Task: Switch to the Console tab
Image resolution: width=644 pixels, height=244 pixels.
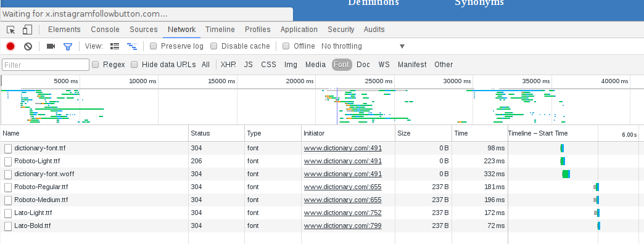Action: 105,30
